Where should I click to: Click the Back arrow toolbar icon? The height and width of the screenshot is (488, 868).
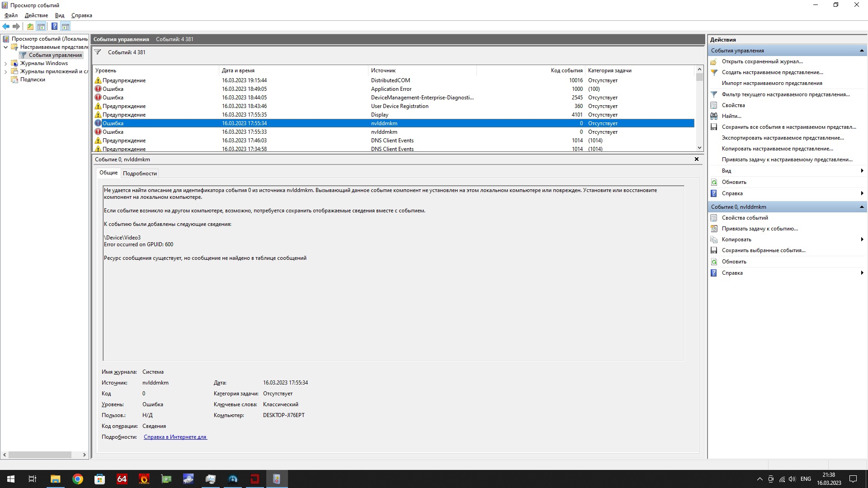coord(6,26)
